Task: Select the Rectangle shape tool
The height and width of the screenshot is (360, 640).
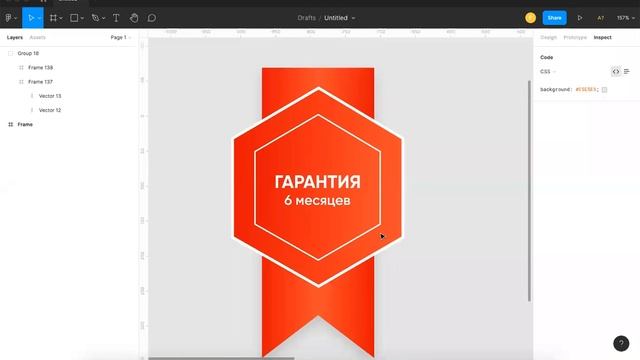Action: (74, 18)
